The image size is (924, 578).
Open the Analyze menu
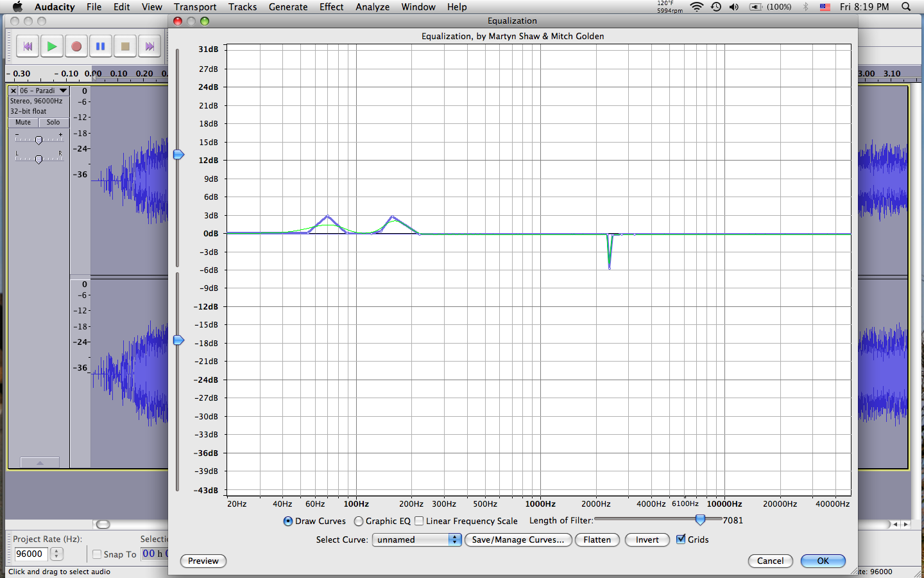[x=372, y=7]
